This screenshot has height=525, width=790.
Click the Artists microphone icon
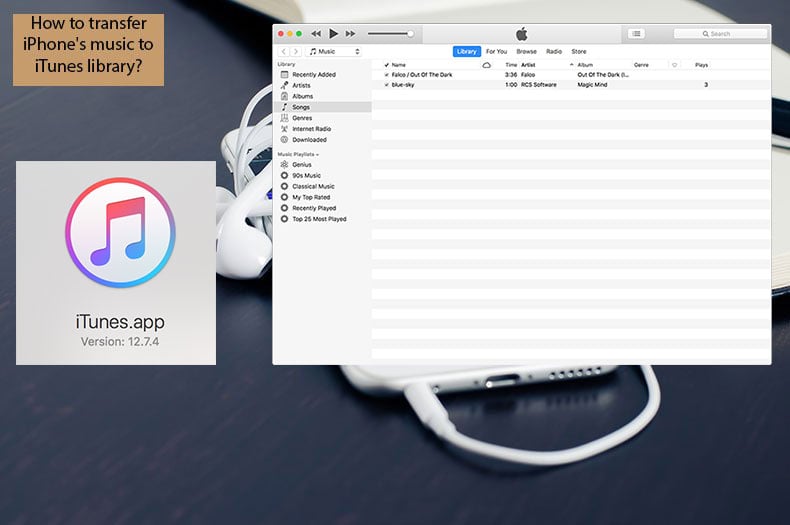tap(284, 85)
